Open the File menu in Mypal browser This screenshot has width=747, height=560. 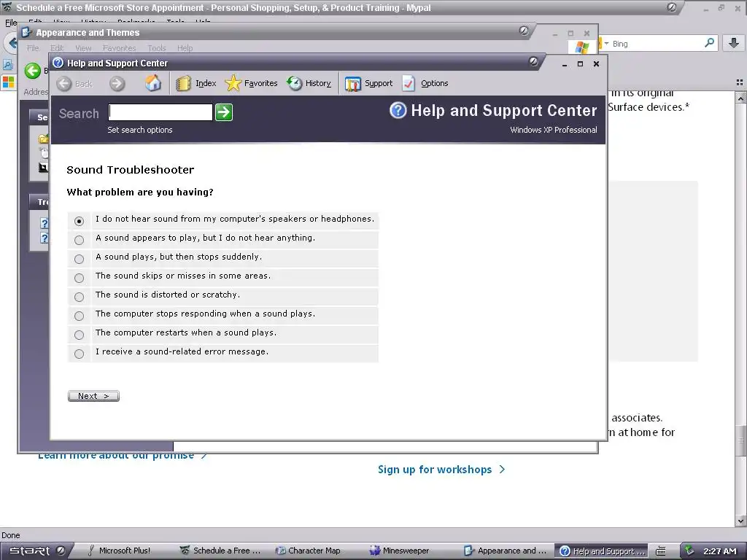tap(10, 23)
